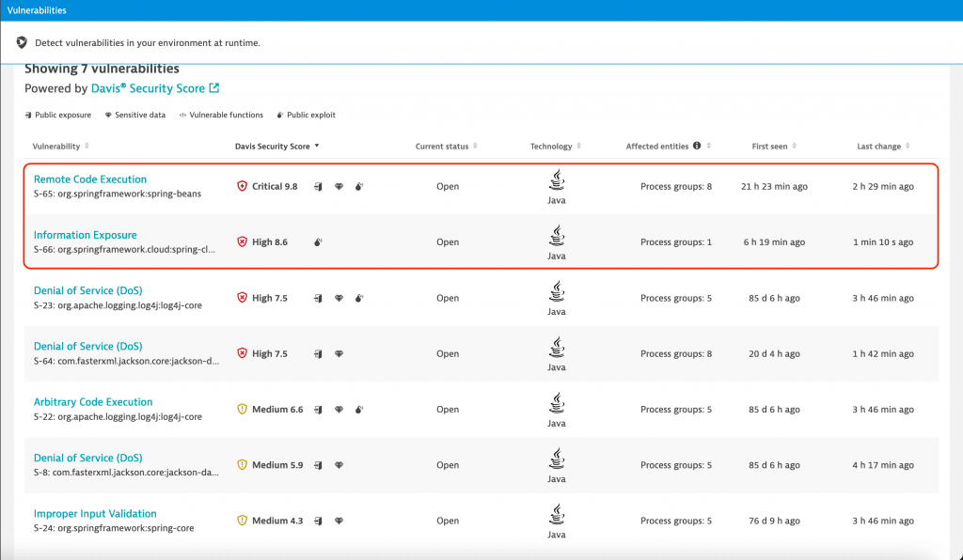Click public exposure icon in S-23 row
This screenshot has height=560, width=963.
318,298
